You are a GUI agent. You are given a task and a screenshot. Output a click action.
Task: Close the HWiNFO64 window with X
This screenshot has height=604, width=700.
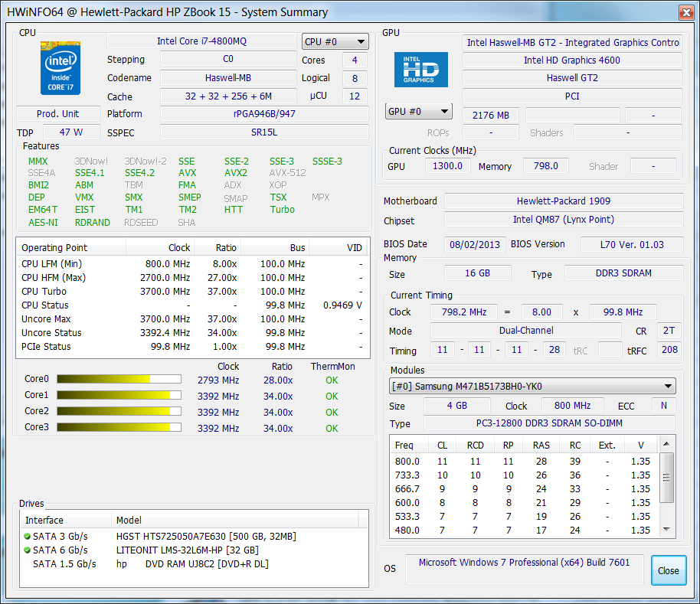click(x=686, y=12)
